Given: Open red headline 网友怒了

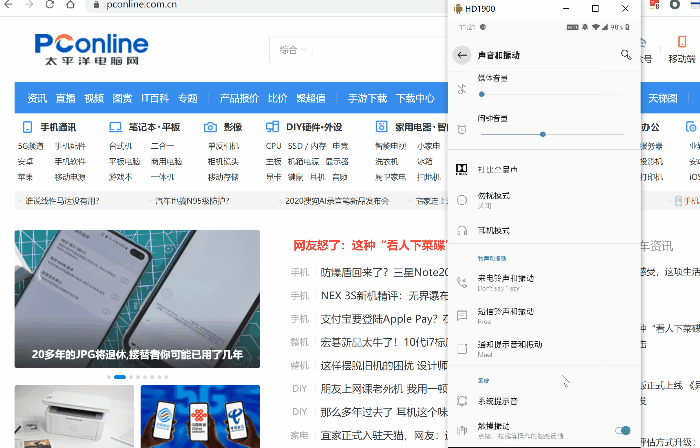Looking at the screenshot, I should pos(371,245).
